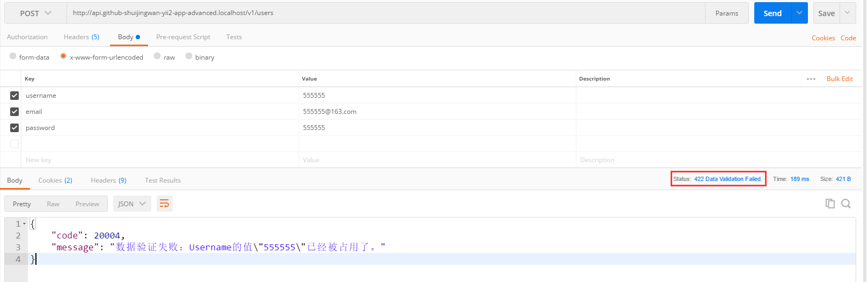Switch response view to Raw
868x282 pixels.
[x=53, y=204]
